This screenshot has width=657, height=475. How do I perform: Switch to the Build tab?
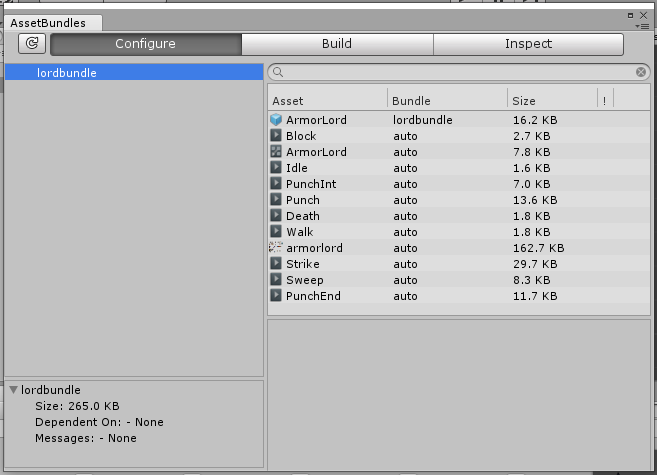337,44
